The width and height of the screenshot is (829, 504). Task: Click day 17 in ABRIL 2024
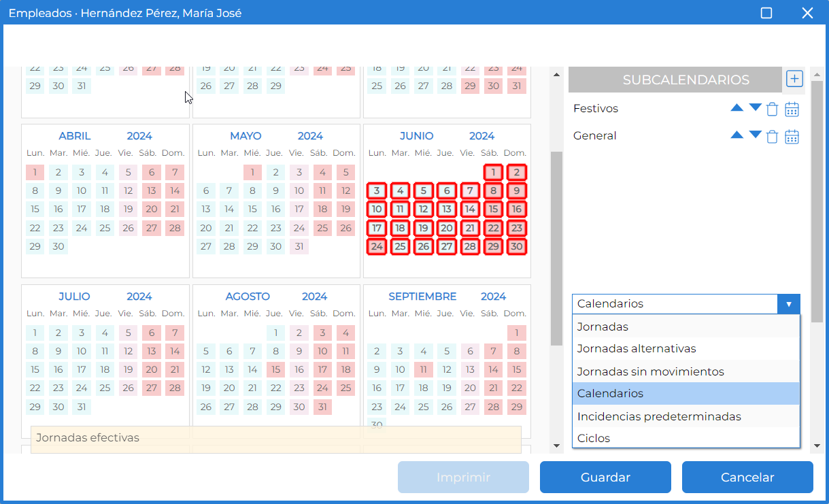82,209
